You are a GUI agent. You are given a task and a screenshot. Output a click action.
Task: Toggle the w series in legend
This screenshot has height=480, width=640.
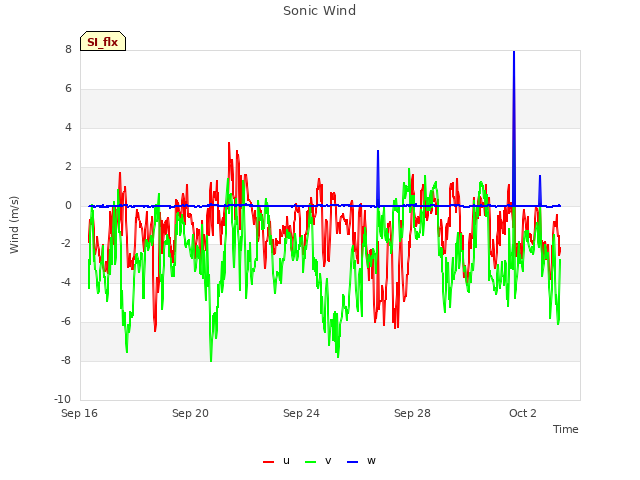point(361,461)
